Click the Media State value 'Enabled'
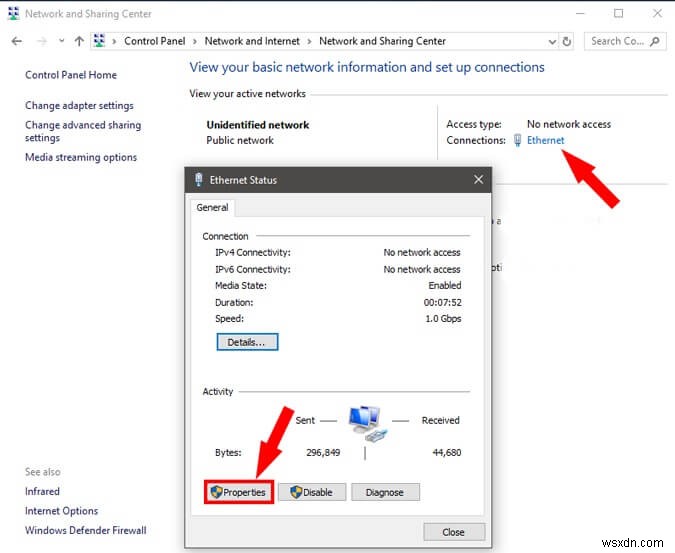Screen dimensions: 675x553 pos(445,286)
